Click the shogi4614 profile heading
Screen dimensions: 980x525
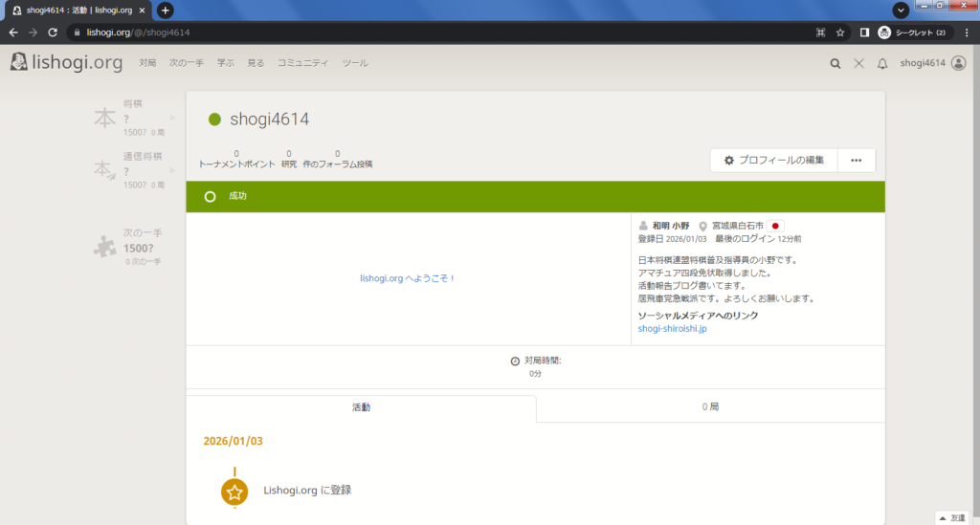click(269, 120)
